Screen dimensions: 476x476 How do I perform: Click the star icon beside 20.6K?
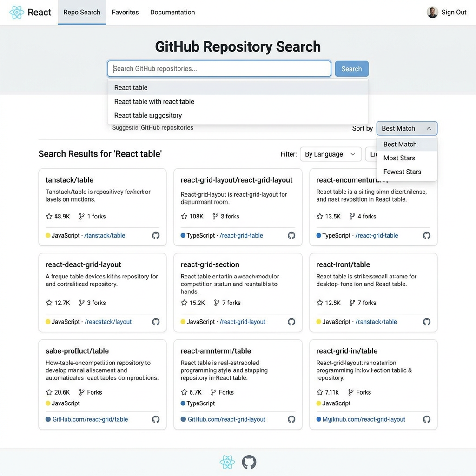coord(49,392)
